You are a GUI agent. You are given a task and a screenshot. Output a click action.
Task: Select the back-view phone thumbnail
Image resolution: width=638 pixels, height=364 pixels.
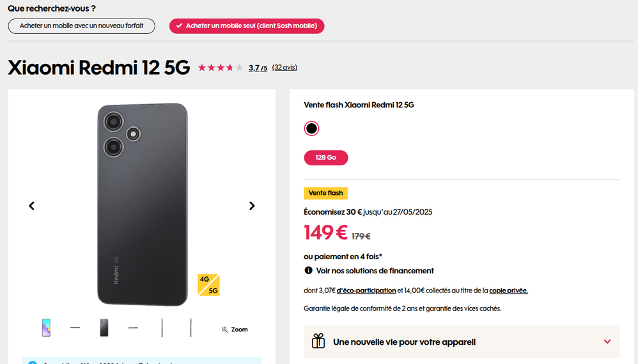pyautogui.click(x=104, y=328)
